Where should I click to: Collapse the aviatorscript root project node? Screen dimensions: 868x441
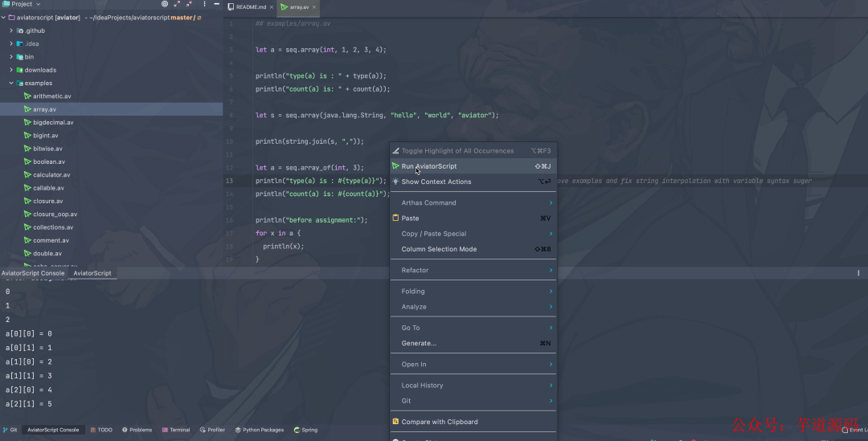click(x=3, y=18)
